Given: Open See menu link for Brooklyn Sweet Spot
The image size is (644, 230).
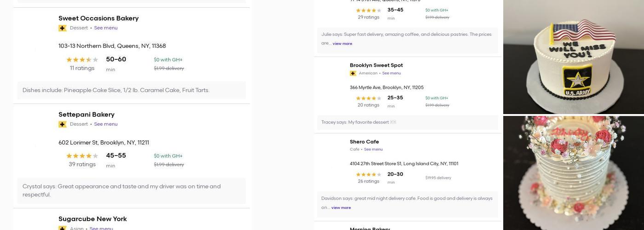Looking at the screenshot, I should 391,73.
